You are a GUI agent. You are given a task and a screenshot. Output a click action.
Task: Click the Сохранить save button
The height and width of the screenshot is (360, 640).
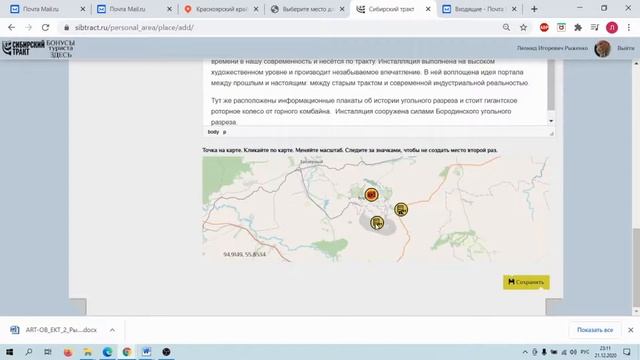[x=526, y=282]
